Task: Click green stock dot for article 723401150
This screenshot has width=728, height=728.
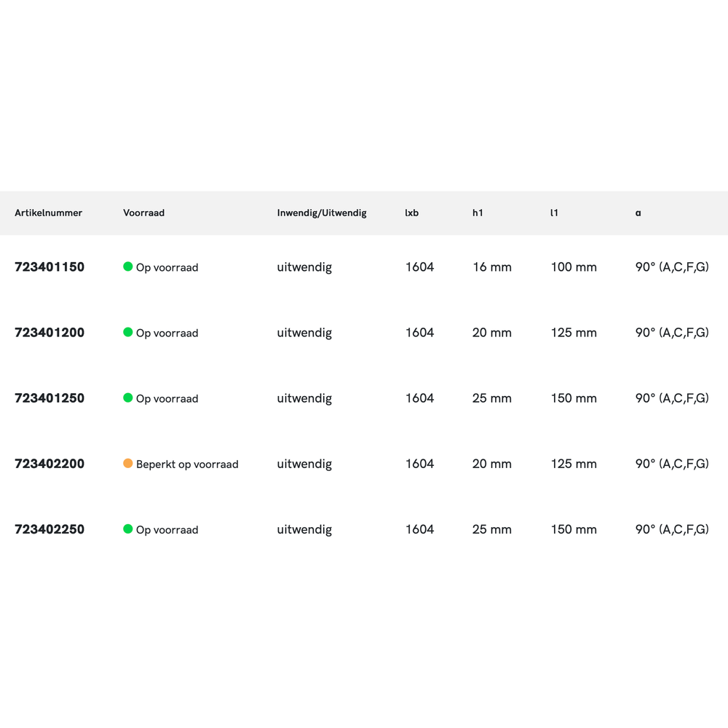Action: pyautogui.click(x=128, y=266)
